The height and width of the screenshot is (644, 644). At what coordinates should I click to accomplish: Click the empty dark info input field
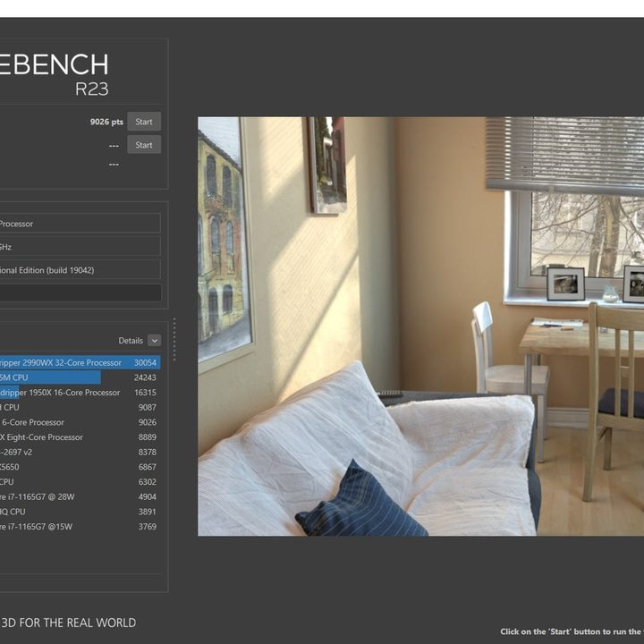point(80,293)
